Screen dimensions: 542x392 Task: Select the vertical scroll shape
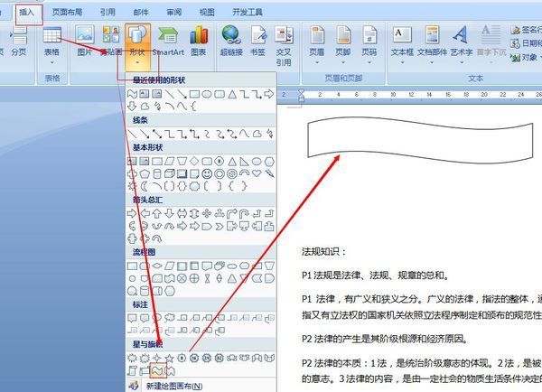[132, 371]
